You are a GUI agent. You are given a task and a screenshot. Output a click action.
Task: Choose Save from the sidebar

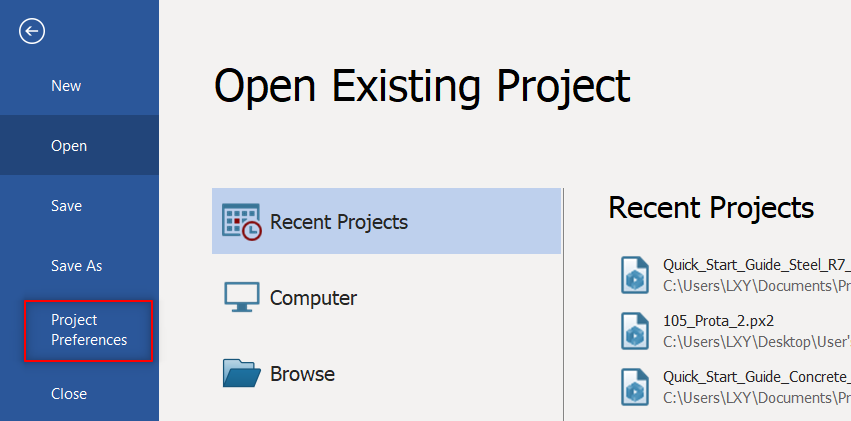coord(66,206)
